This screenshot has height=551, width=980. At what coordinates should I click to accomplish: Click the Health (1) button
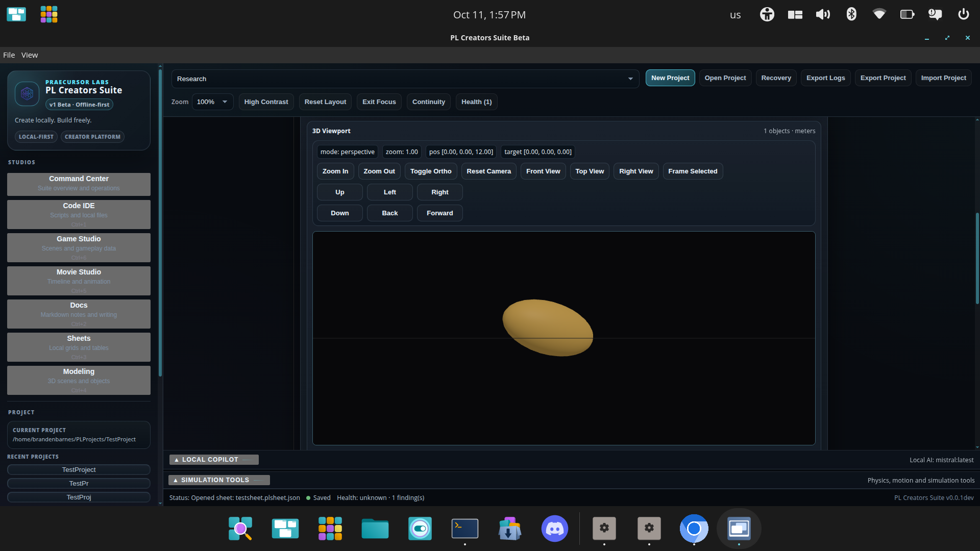tap(476, 102)
